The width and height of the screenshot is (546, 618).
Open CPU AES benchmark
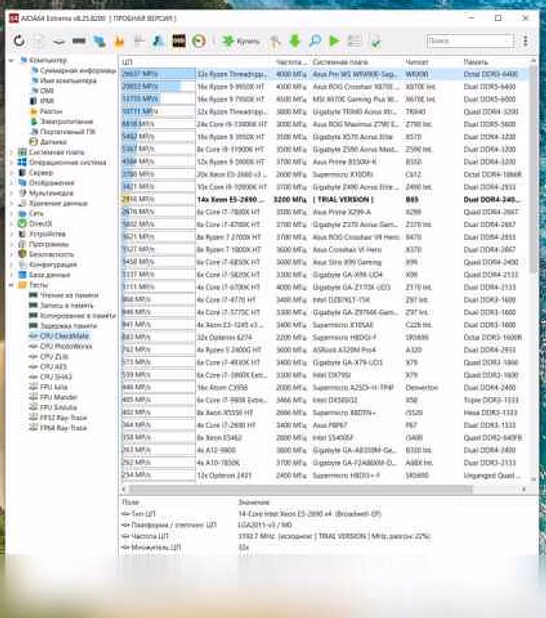click(x=54, y=367)
